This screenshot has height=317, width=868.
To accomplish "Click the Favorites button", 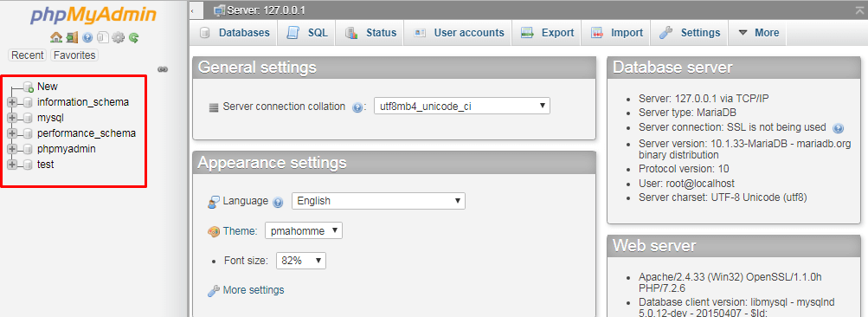I will click(74, 55).
